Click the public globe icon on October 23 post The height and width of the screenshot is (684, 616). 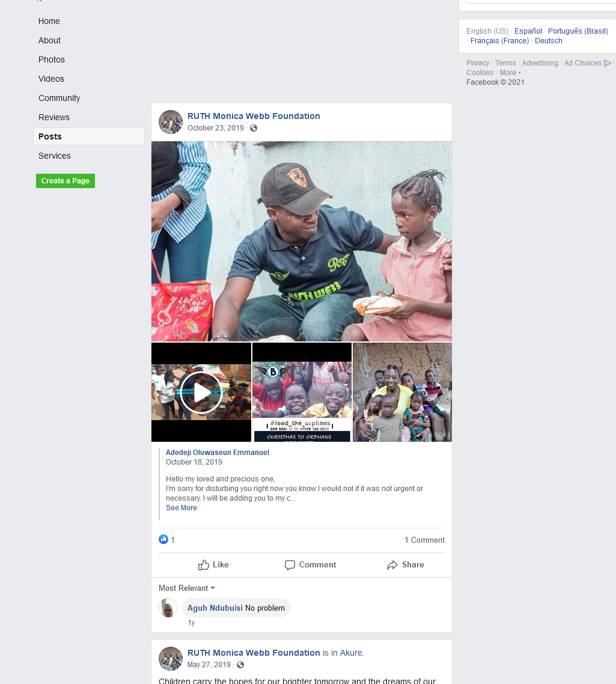[x=254, y=128]
